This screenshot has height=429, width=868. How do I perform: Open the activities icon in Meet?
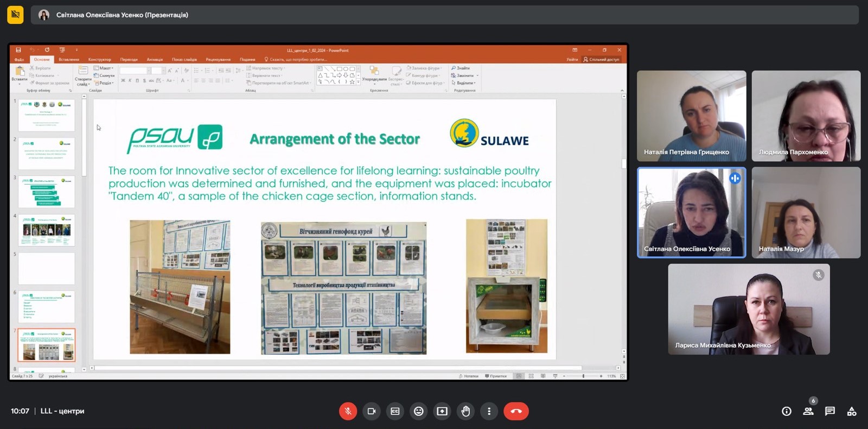852,411
